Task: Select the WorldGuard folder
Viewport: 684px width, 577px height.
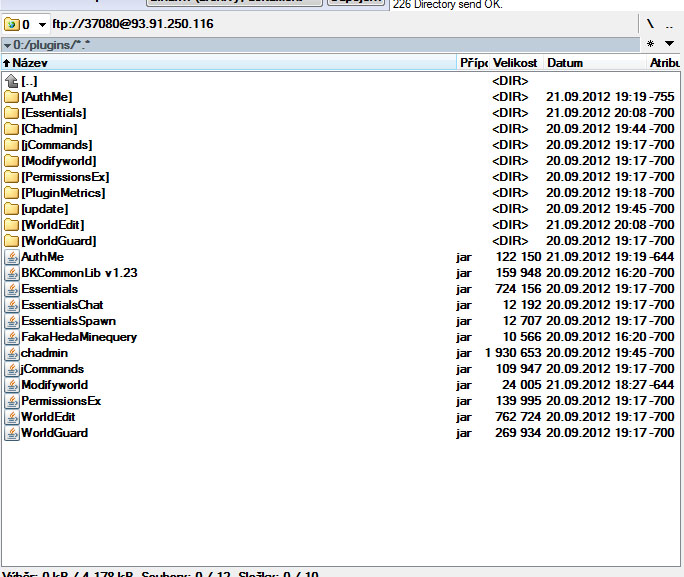Action: (58, 241)
